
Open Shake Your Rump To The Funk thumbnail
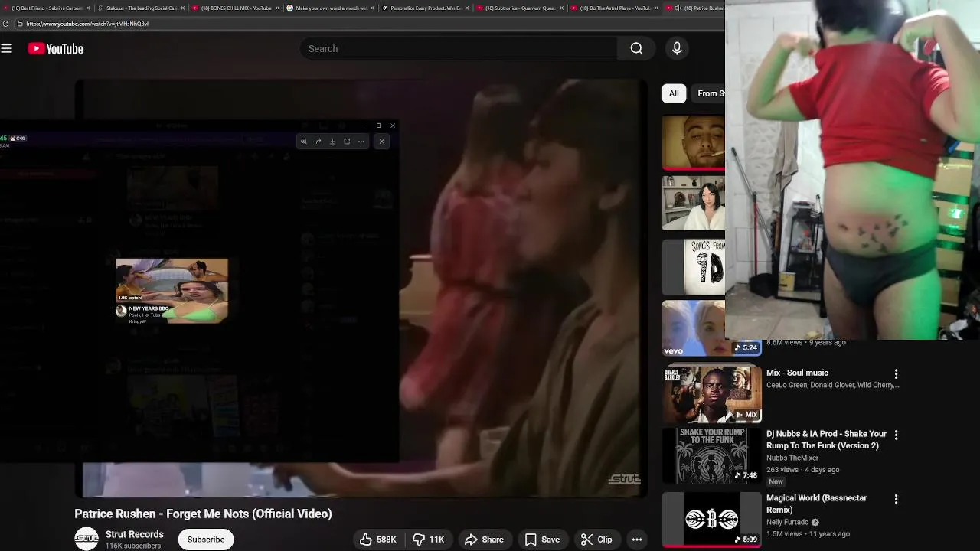[712, 455]
